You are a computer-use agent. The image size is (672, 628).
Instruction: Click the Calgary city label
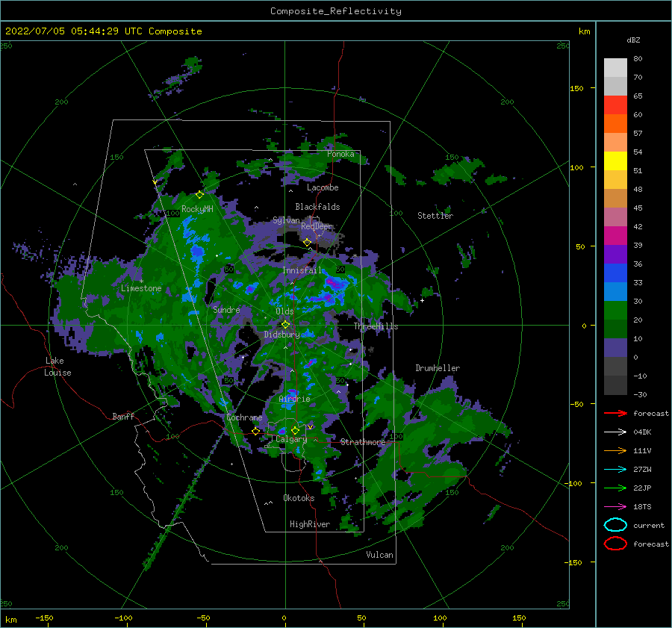coord(291,439)
